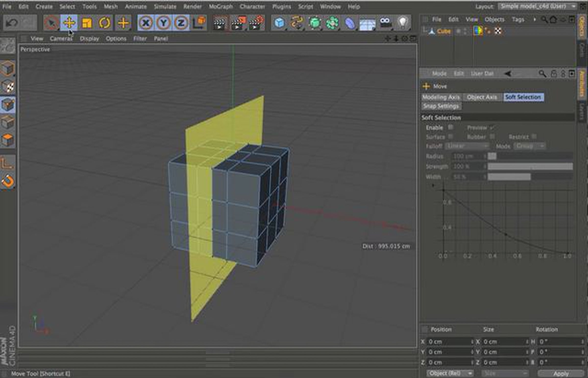The width and height of the screenshot is (588, 378).
Task: Open the MoGraph menu
Action: click(x=220, y=7)
